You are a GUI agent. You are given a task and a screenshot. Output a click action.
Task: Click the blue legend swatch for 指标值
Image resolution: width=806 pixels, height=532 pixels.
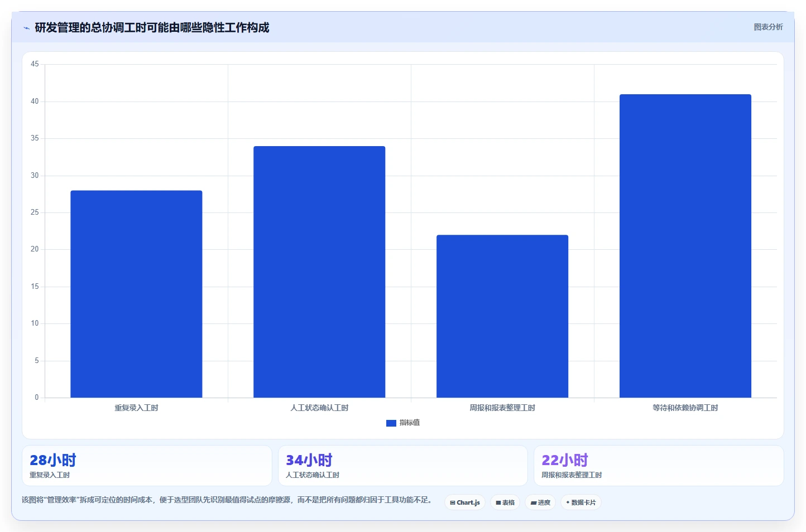pyautogui.click(x=391, y=423)
